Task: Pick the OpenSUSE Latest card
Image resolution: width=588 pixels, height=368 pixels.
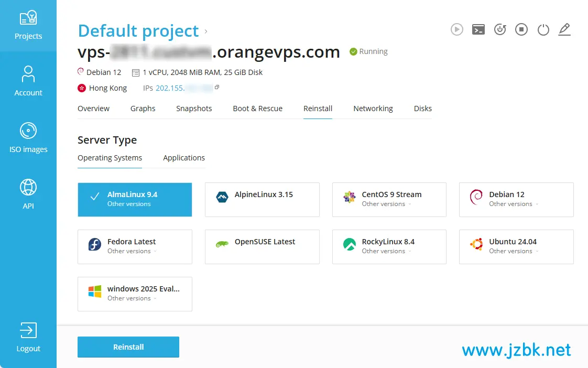Action: 262,247
